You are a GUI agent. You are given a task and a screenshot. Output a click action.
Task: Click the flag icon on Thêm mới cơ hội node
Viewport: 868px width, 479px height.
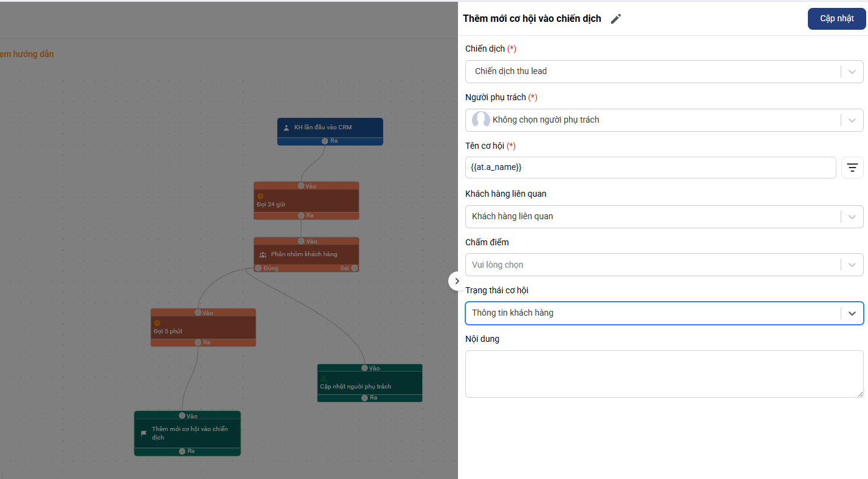tap(144, 433)
